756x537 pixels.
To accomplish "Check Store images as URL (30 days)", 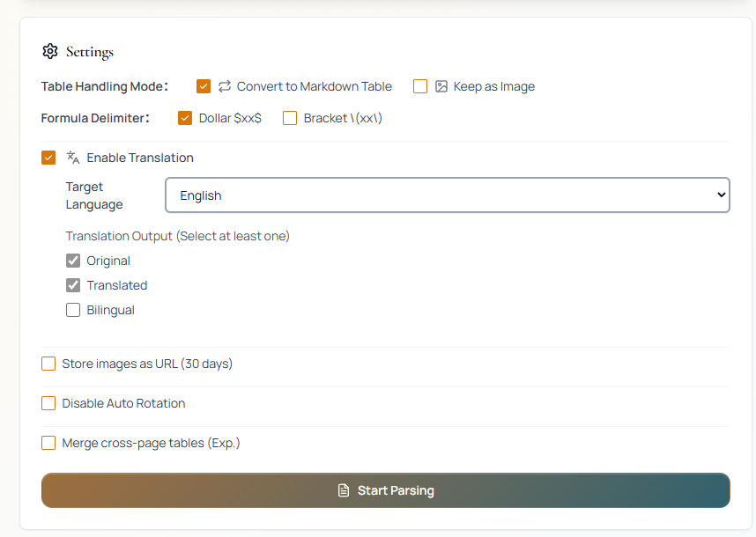I will [48, 364].
